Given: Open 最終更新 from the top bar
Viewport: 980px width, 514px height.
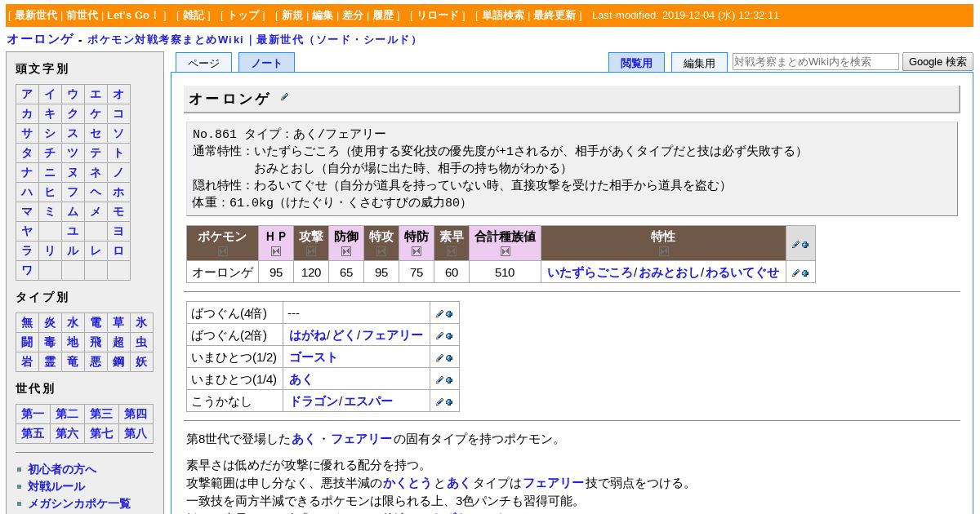Looking at the screenshot, I should click(555, 16).
